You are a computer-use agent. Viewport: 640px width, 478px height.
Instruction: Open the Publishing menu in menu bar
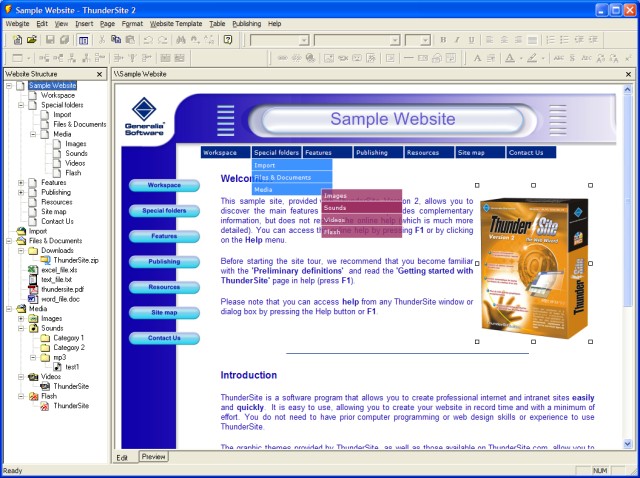pos(247,24)
